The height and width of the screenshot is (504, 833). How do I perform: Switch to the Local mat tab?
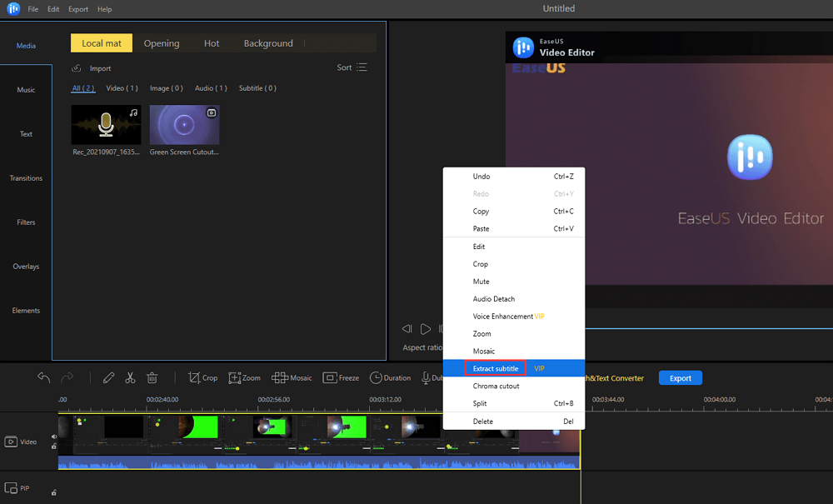(102, 43)
